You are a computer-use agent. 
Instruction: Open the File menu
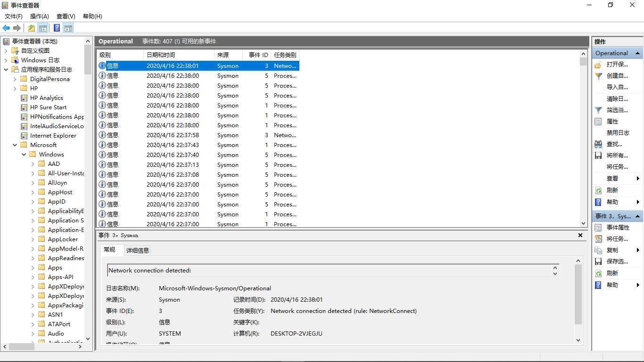[x=14, y=16]
